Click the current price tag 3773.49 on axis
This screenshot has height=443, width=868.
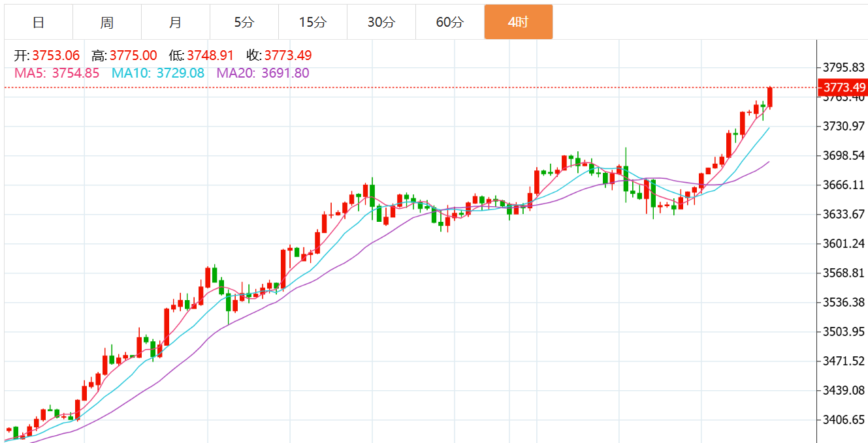(844, 87)
